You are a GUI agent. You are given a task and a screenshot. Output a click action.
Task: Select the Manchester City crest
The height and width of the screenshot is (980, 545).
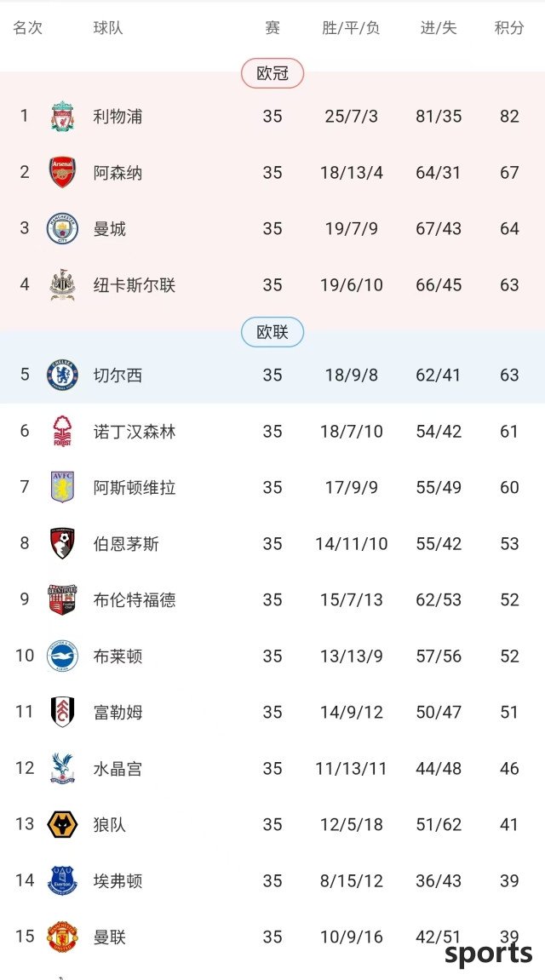click(62, 229)
